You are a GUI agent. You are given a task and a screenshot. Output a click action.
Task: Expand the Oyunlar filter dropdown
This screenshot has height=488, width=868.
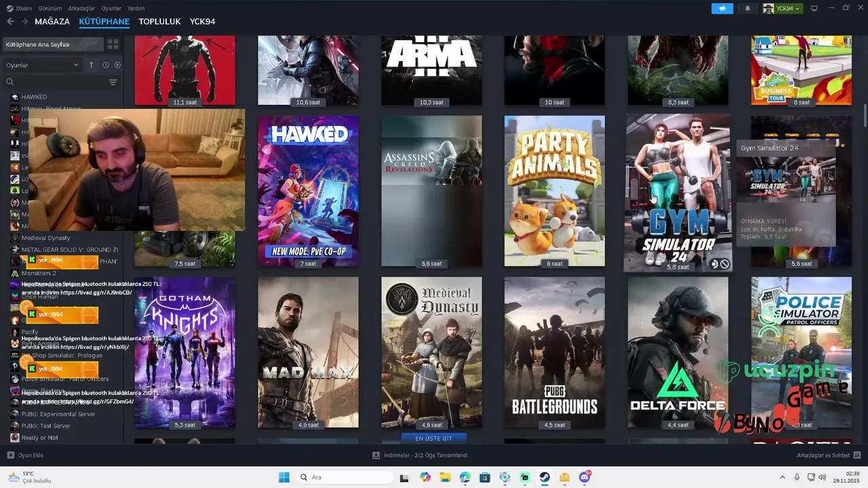[x=42, y=65]
